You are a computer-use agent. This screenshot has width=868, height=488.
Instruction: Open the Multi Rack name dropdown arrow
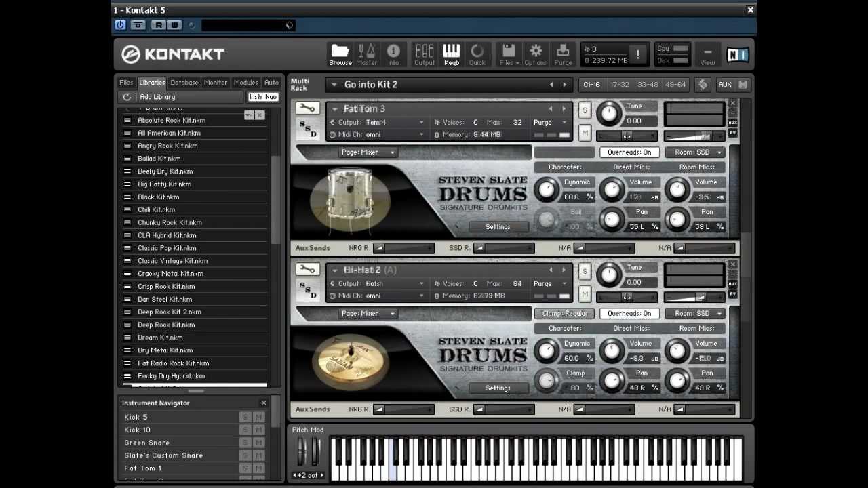tap(334, 85)
